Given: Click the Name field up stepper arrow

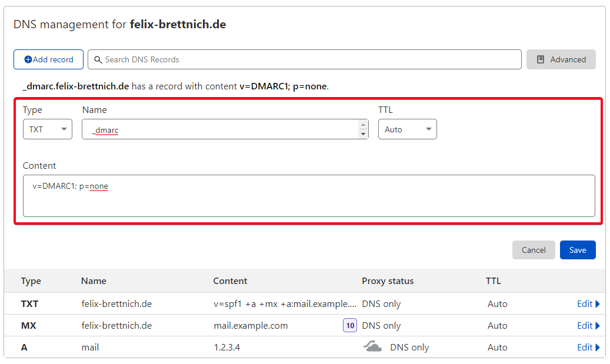Looking at the screenshot, I should click(363, 125).
